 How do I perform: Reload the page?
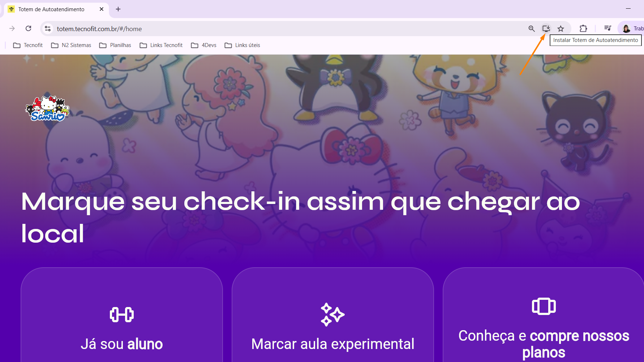(29, 29)
